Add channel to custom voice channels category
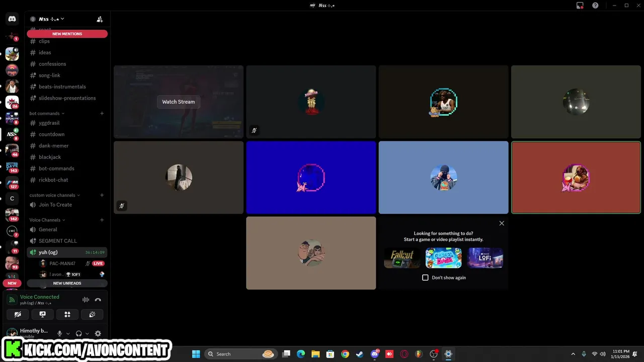Viewport: 644px width, 362px height. tap(102, 195)
